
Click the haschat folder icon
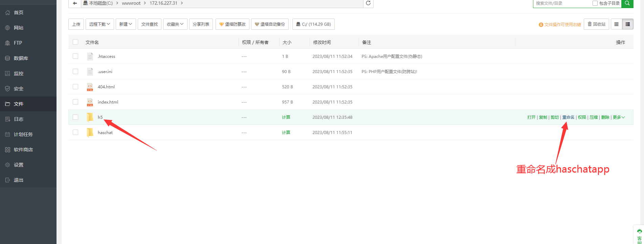[x=90, y=132]
